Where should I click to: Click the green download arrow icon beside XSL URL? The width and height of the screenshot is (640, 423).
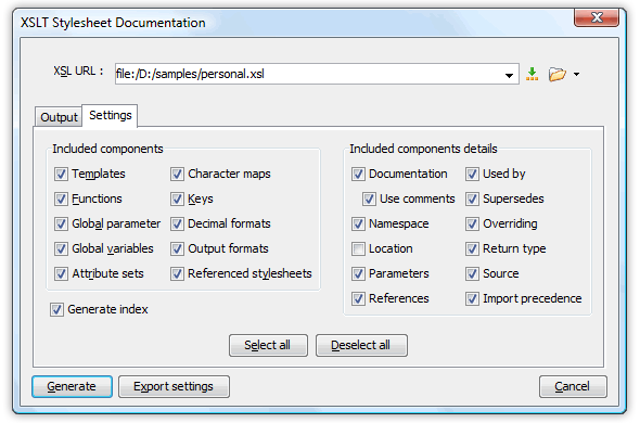[532, 74]
